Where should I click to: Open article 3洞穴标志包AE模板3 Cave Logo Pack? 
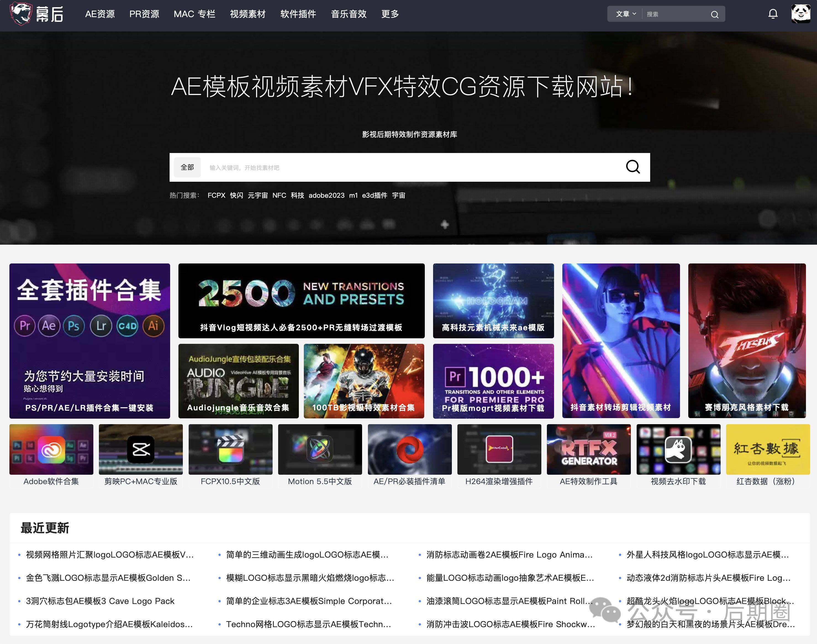tap(100, 601)
